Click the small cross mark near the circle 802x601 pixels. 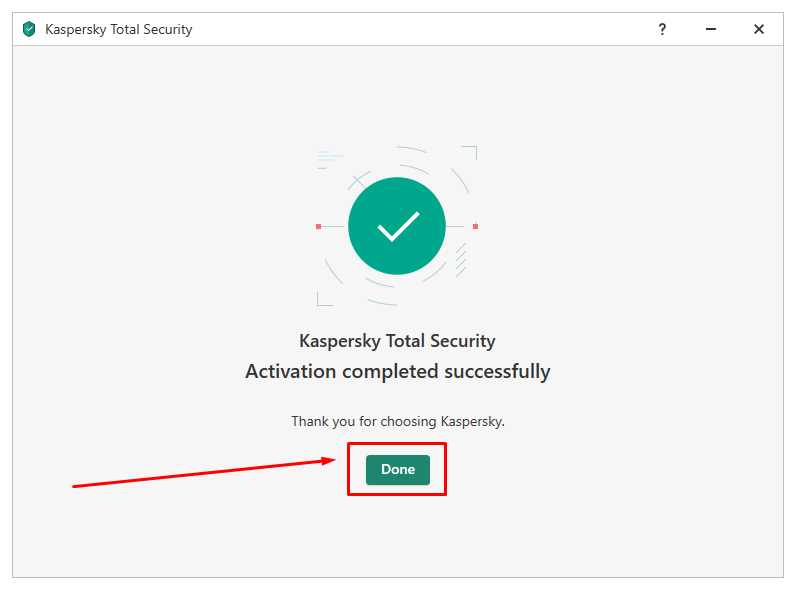click(x=360, y=181)
